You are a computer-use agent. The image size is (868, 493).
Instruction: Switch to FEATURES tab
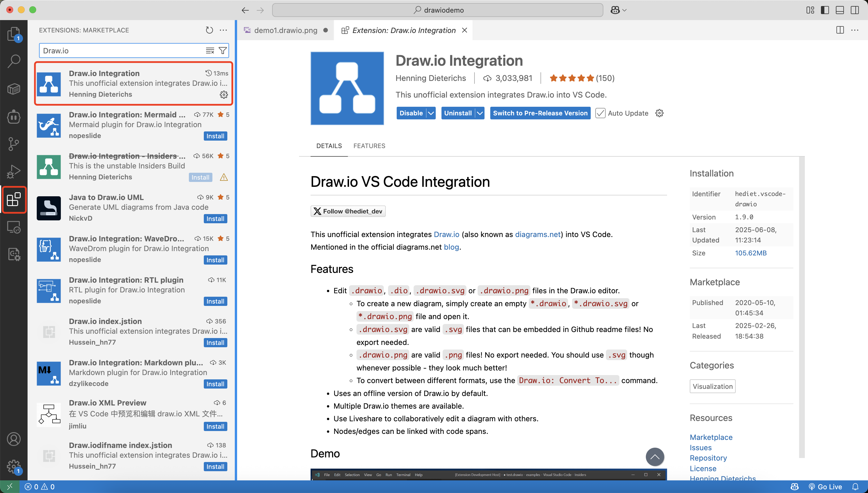(x=369, y=145)
